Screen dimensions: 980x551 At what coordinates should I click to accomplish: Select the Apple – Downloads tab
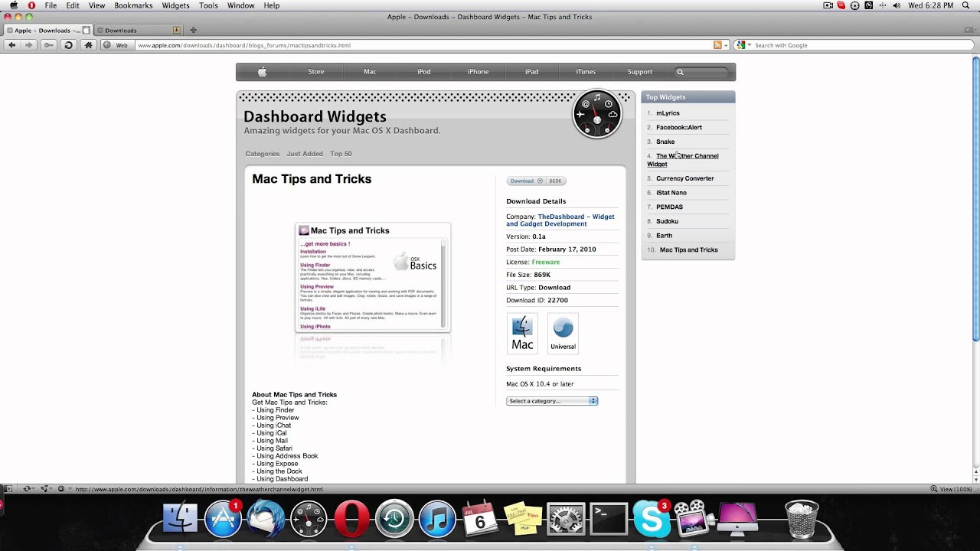point(47,31)
